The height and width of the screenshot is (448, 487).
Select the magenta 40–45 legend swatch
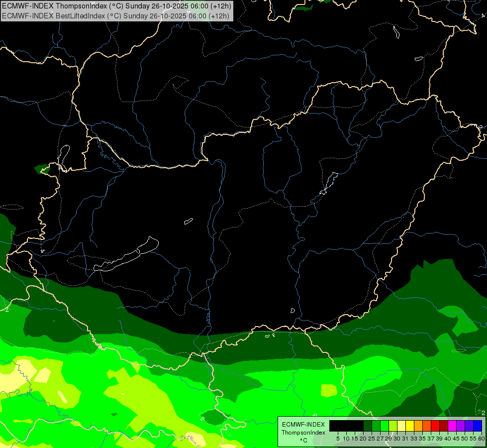coord(452,426)
